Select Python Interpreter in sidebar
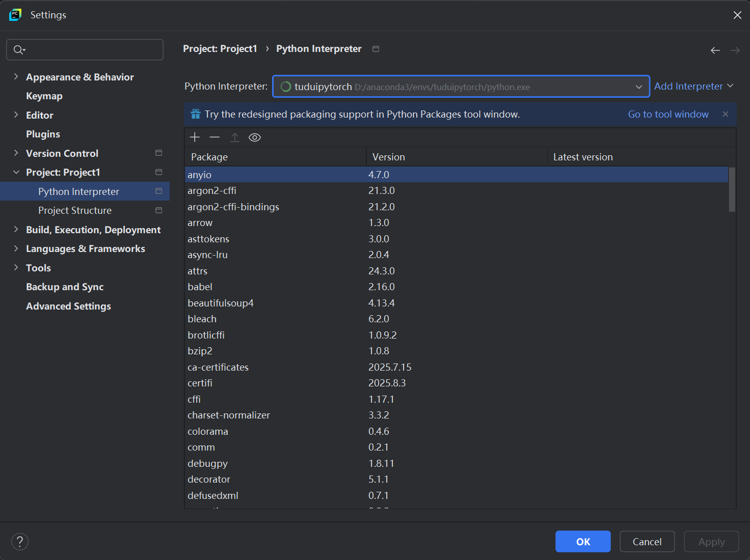Image resolution: width=750 pixels, height=560 pixels. click(x=85, y=191)
